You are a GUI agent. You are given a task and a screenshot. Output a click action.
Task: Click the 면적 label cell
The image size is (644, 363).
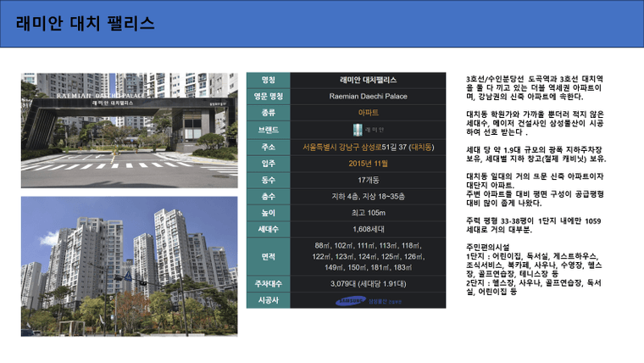pos(269,256)
